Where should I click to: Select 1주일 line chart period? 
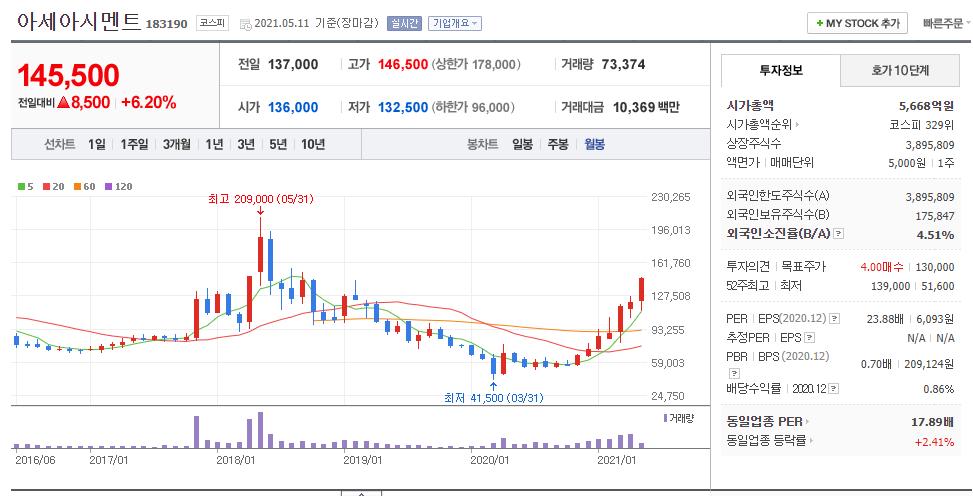tap(134, 144)
